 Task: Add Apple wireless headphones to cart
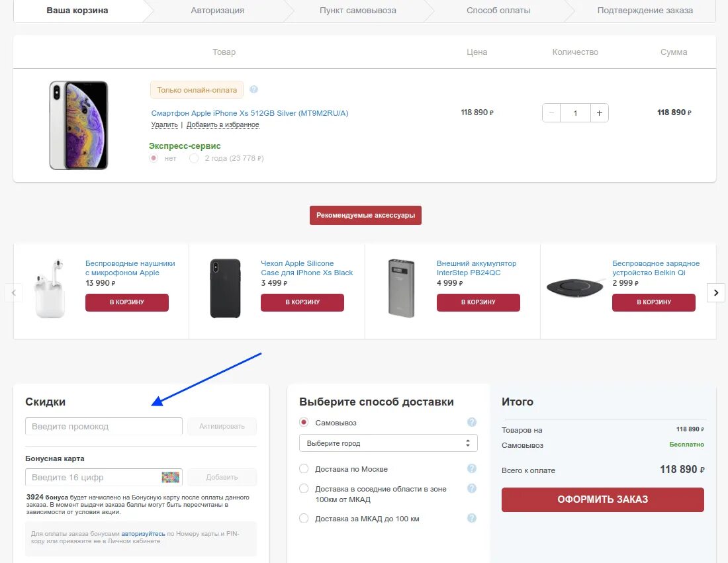click(x=127, y=302)
